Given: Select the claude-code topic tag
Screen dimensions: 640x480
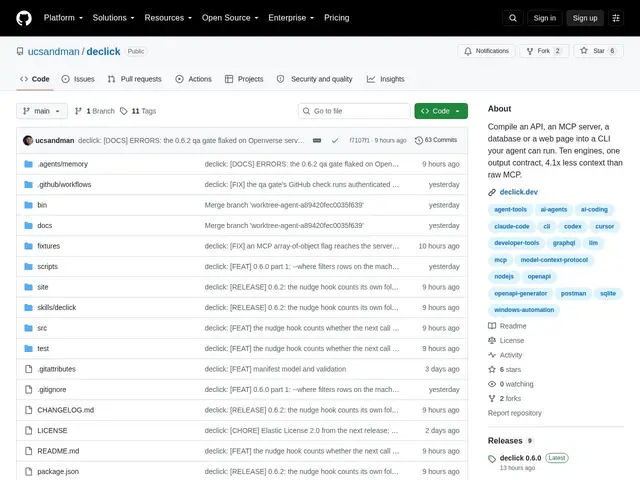Looking at the screenshot, I should [x=511, y=227].
